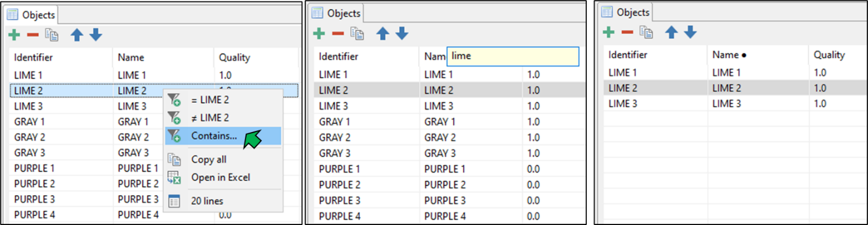Image resolution: width=868 pixels, height=225 pixels.
Task: Click the red minus remove icon in right panel
Action: (627, 32)
